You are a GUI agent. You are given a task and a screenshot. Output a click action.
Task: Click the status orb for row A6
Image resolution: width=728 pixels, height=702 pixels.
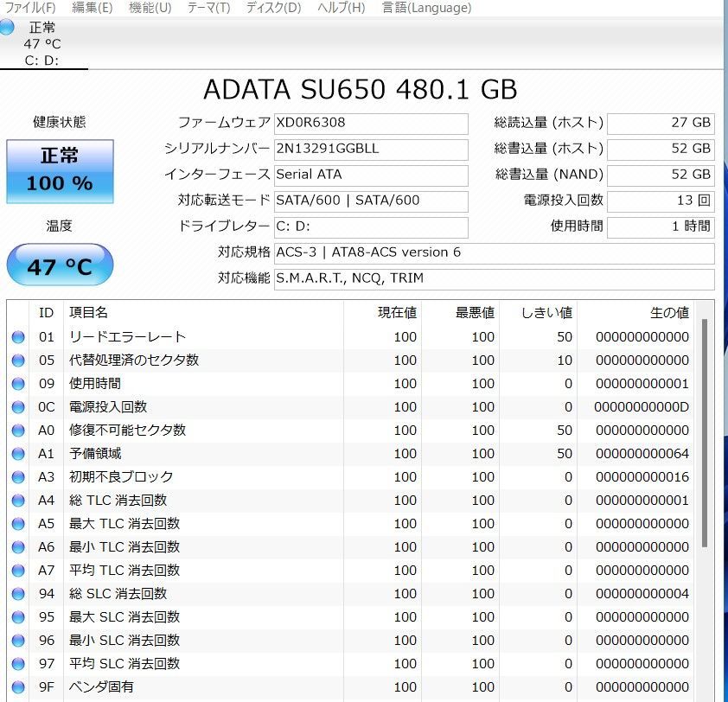pos(18,547)
